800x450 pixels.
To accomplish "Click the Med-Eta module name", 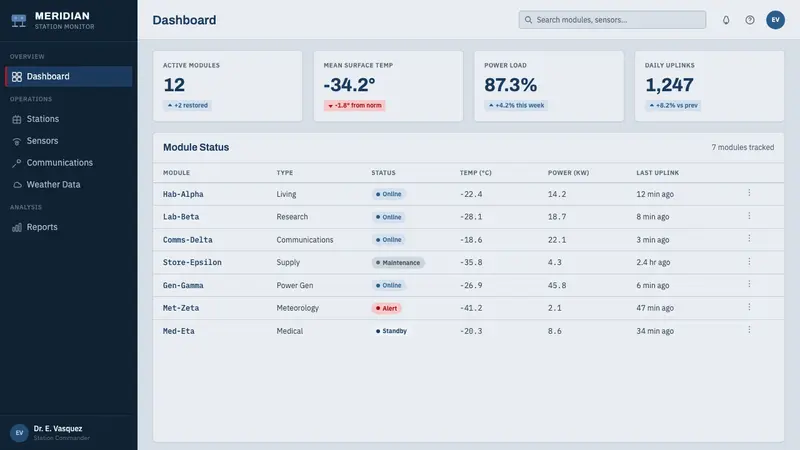I will point(179,331).
